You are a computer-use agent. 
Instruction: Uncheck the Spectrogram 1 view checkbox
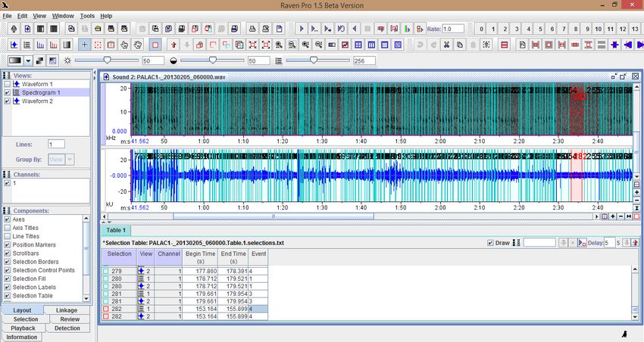click(x=7, y=92)
